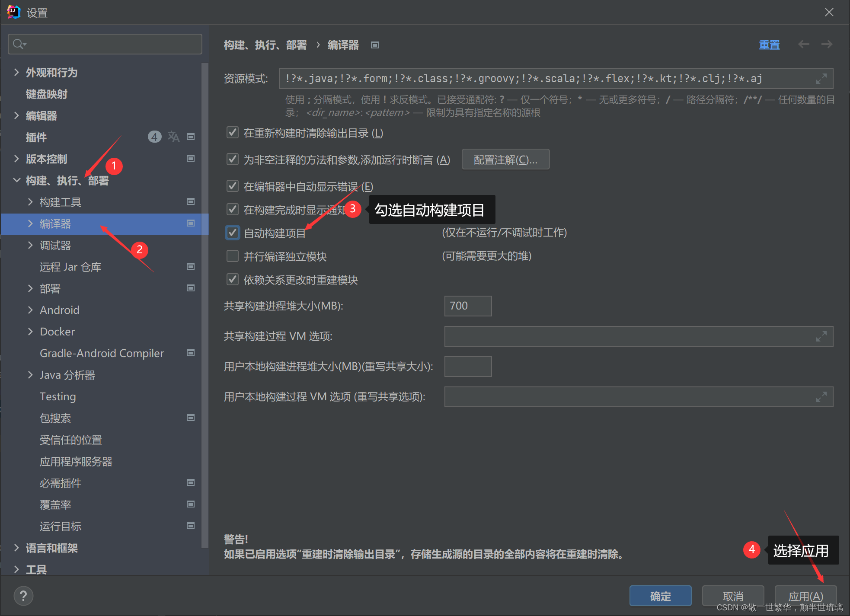Click 配置注解(C)... button
The width and height of the screenshot is (850, 616).
(505, 160)
